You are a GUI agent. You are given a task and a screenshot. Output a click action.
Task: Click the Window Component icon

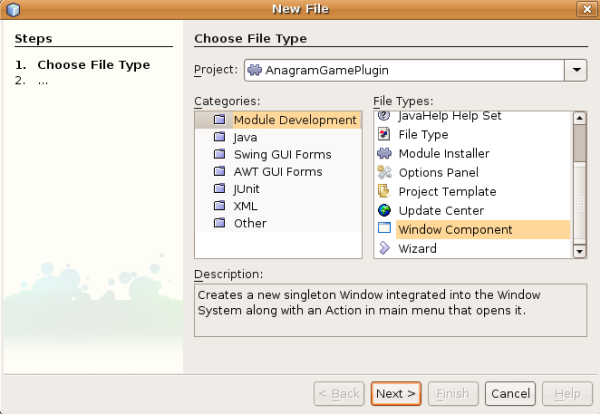tap(384, 229)
